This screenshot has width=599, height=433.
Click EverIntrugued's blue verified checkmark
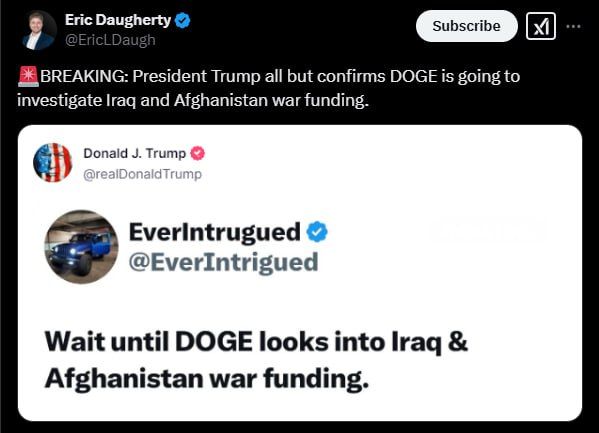point(317,232)
